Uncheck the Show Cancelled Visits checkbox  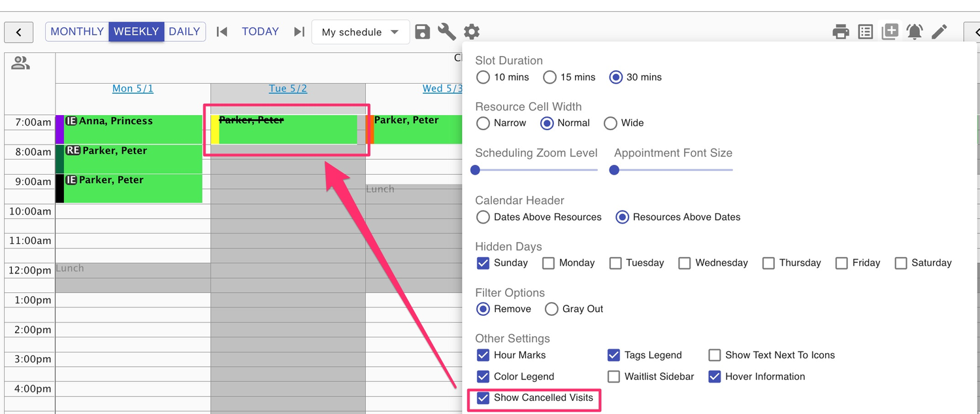483,398
